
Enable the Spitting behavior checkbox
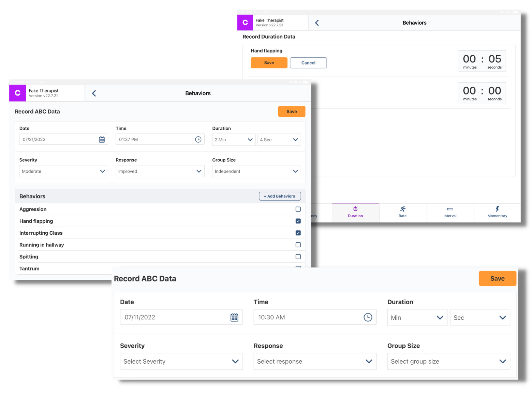[298, 257]
